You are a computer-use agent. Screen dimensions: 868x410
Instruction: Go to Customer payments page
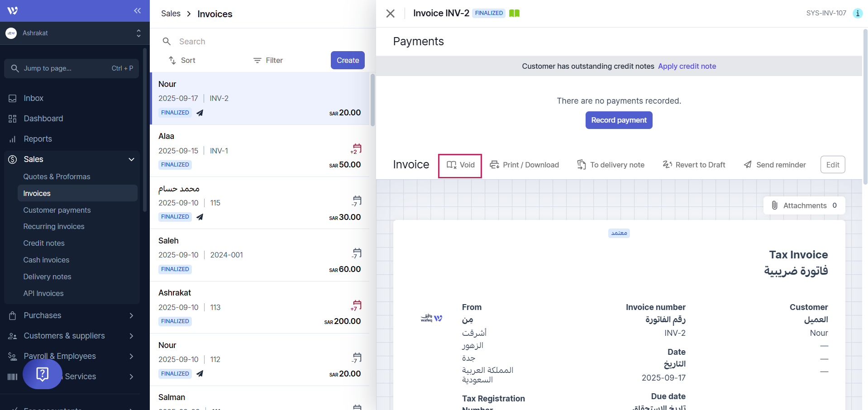[57, 210]
